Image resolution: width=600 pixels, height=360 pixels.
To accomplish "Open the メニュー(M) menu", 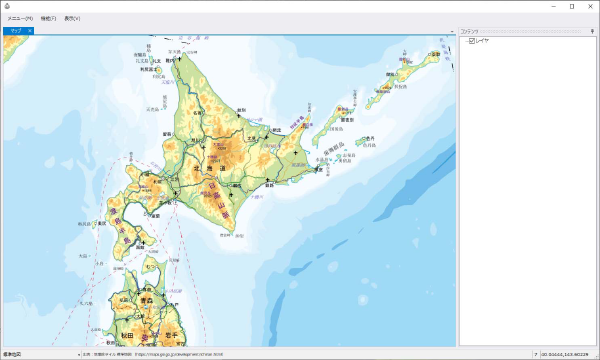I will tap(20, 18).
